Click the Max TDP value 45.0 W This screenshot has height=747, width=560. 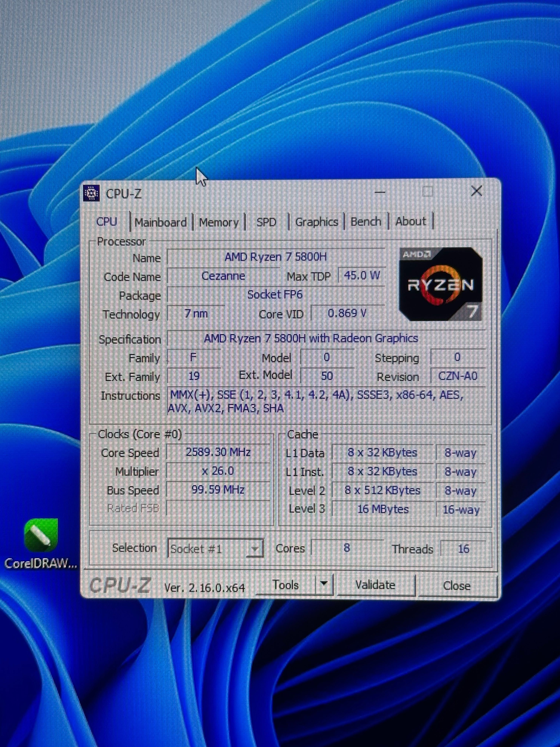tap(361, 275)
